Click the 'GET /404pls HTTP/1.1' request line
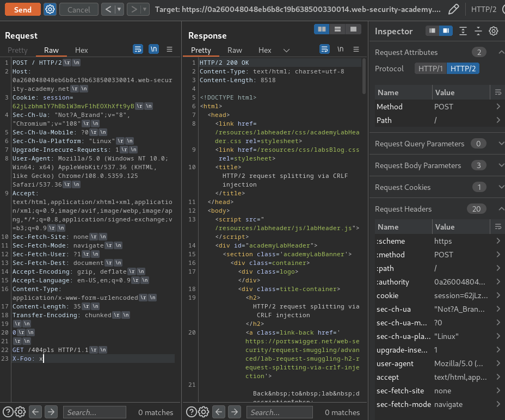This screenshot has height=420, width=505. click(50, 350)
